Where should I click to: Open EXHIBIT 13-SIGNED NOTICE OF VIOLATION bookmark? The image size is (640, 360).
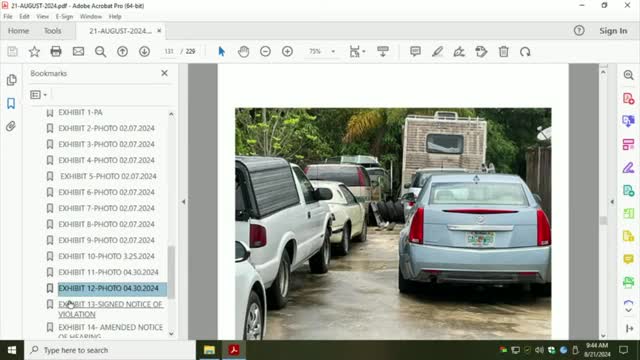coord(111,309)
